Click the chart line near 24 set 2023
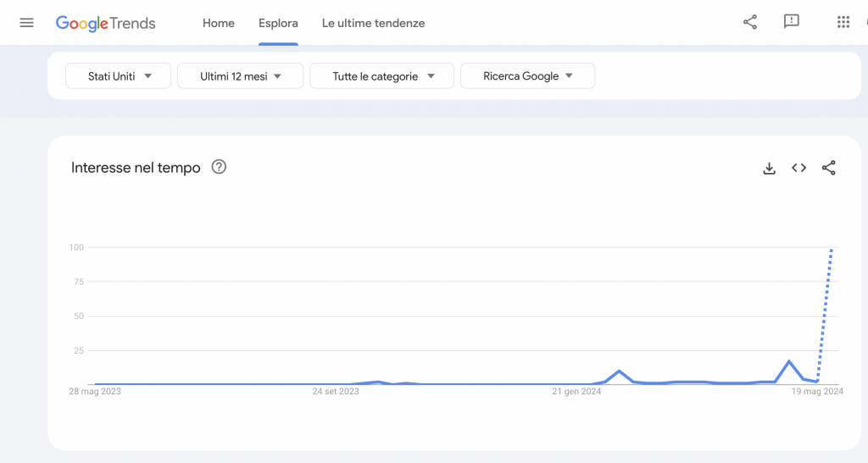This screenshot has width=868, height=463. click(x=336, y=384)
